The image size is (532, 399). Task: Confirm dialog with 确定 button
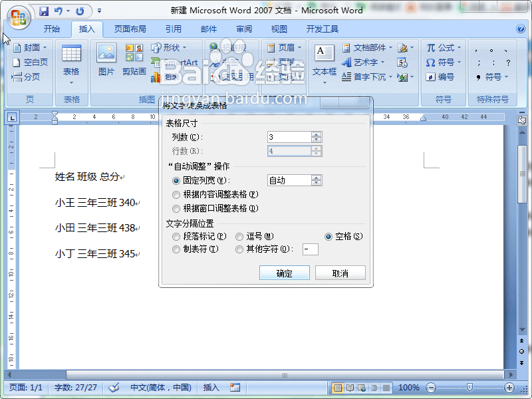click(x=284, y=273)
